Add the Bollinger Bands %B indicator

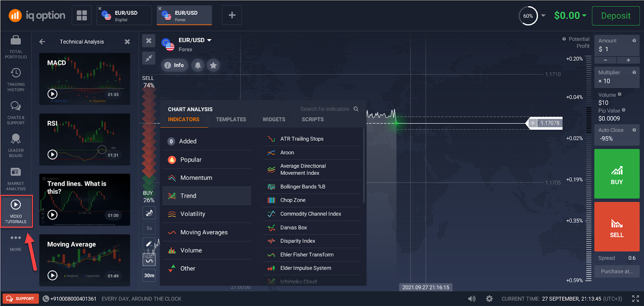pyautogui.click(x=312, y=187)
